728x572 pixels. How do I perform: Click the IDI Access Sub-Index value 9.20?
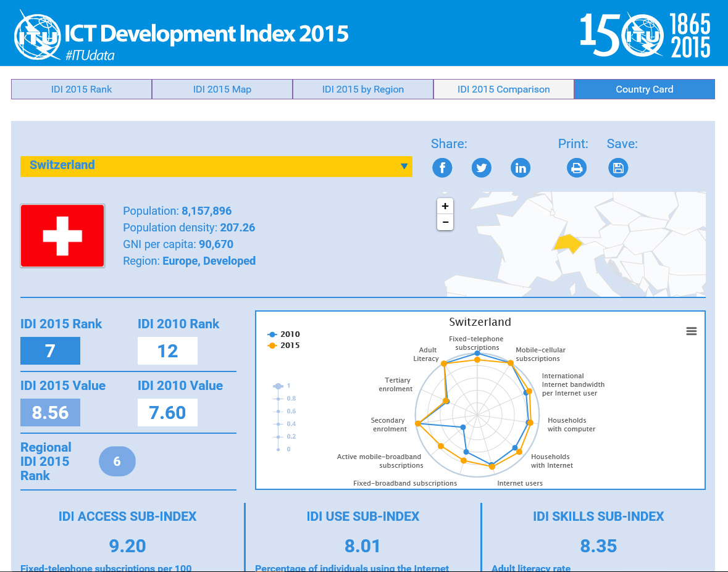coord(127,546)
